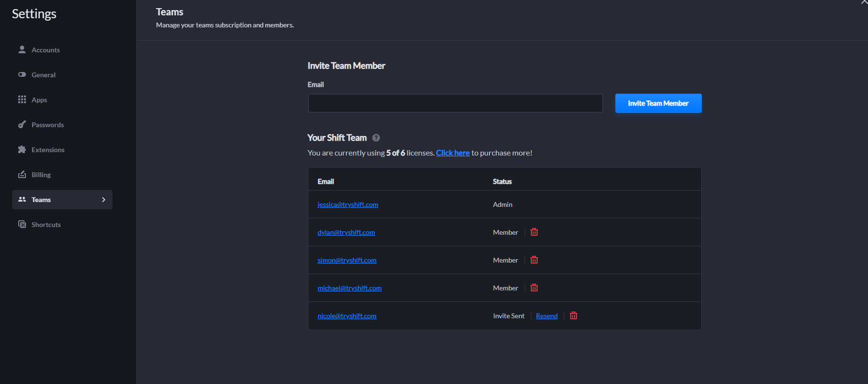The height and width of the screenshot is (384, 868).
Task: Open General settings section
Action: (x=43, y=75)
